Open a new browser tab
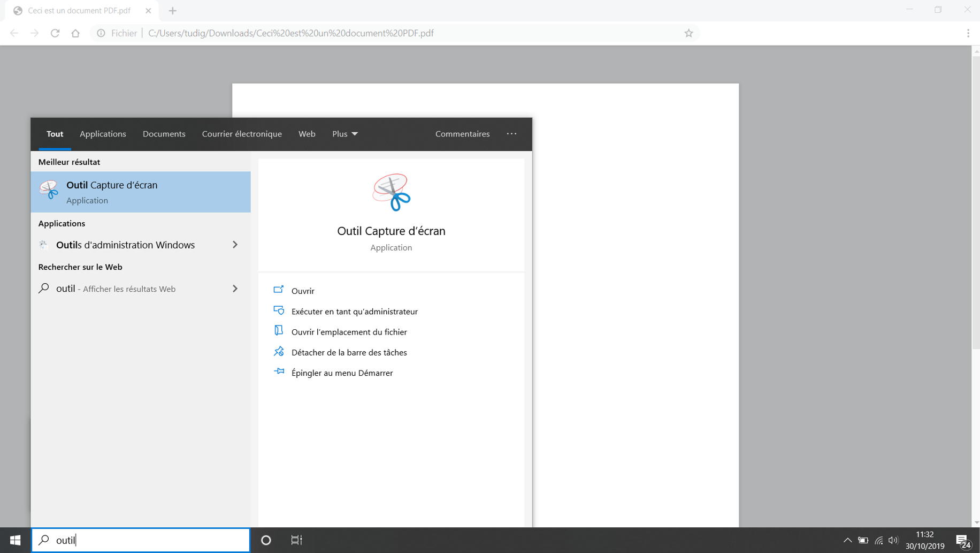This screenshot has height=553, width=980. point(172,11)
